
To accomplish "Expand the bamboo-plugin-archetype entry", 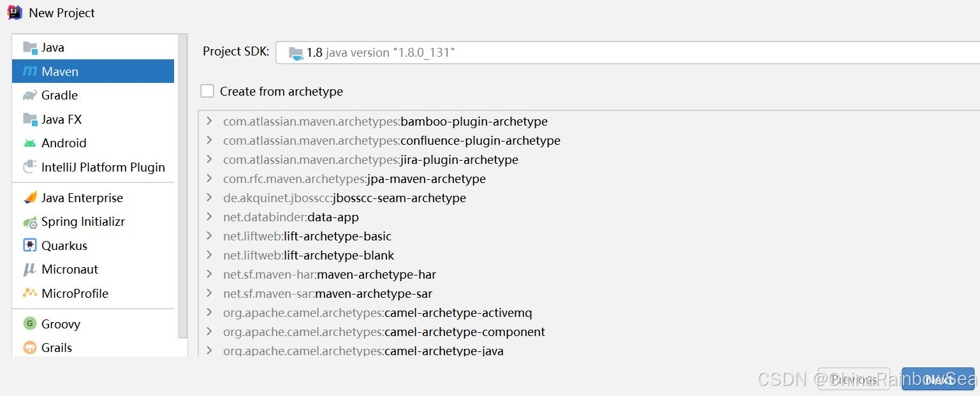I will pos(209,121).
